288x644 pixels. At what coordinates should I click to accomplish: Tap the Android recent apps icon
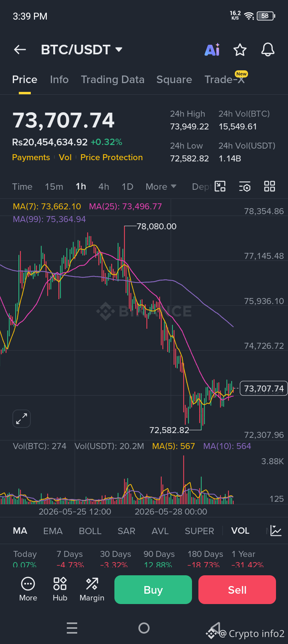pos(72,628)
